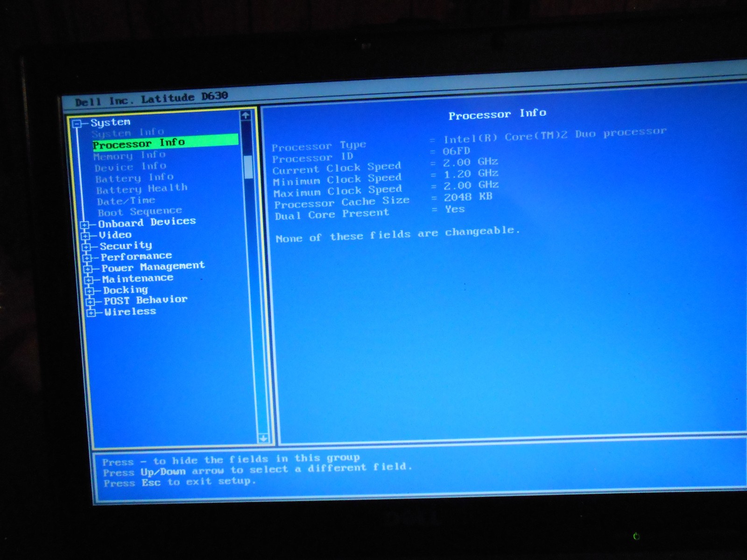Expand the Maintenance group
The height and width of the screenshot is (560, 747).
(x=89, y=280)
